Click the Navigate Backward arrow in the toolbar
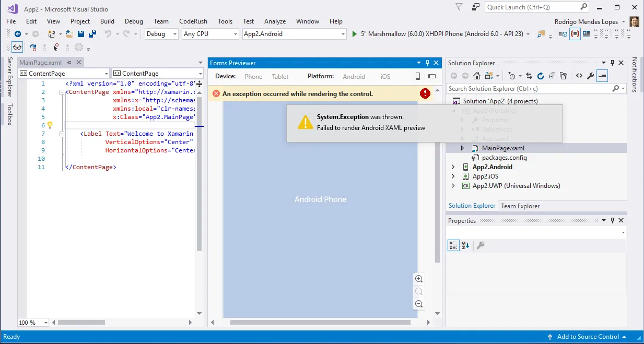The width and height of the screenshot is (644, 344). [17, 34]
